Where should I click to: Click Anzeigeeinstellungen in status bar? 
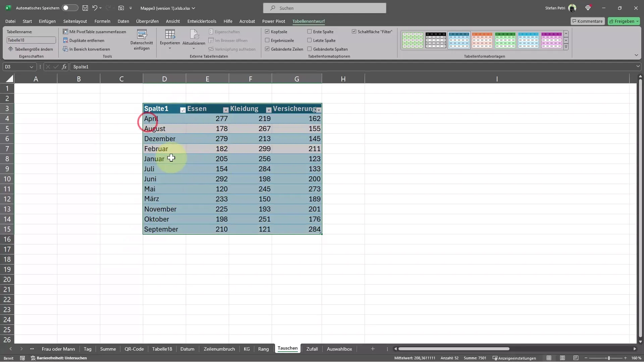tap(514, 358)
